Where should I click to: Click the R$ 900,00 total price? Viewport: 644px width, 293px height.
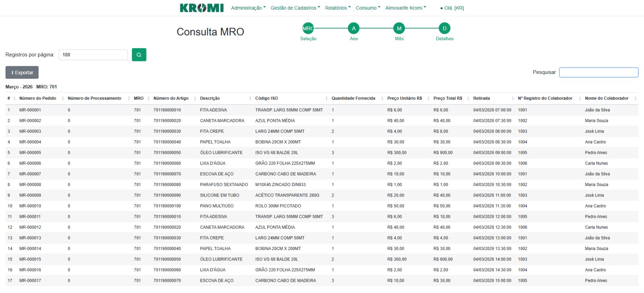[443, 153]
